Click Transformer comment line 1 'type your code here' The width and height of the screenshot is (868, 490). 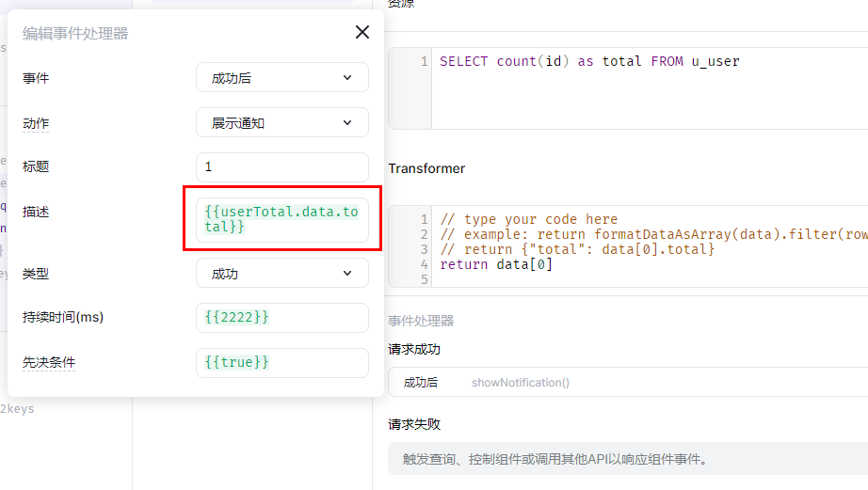[x=529, y=219]
